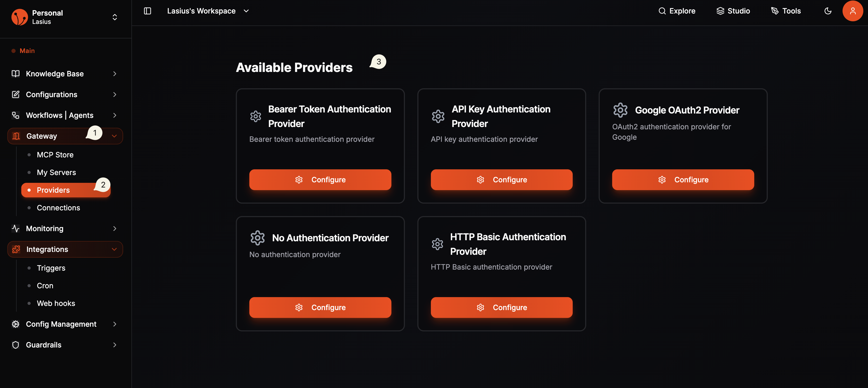The image size is (868, 388).
Task: Open the MCP Store menu item
Action: 55,155
